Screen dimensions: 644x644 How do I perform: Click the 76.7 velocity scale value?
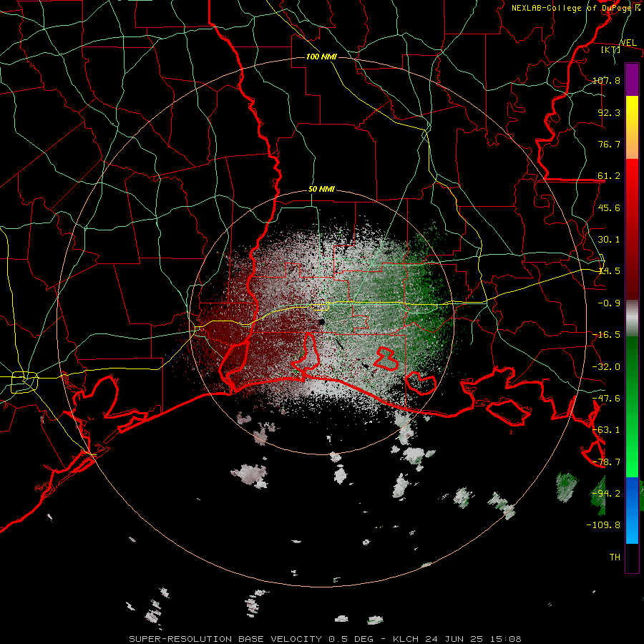(x=609, y=144)
